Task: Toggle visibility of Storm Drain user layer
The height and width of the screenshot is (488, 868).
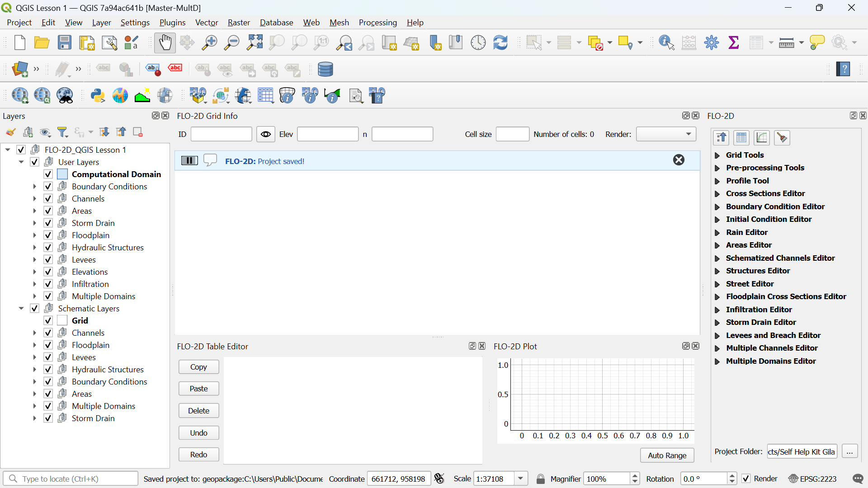Action: [48, 223]
